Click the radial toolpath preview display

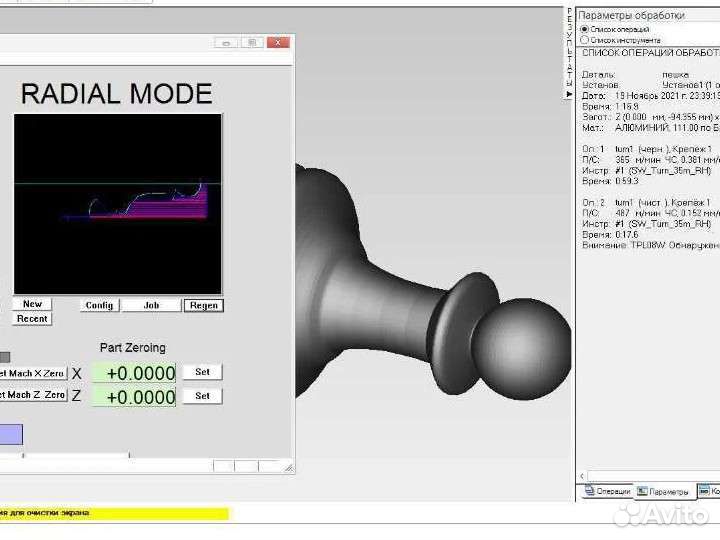(x=117, y=203)
